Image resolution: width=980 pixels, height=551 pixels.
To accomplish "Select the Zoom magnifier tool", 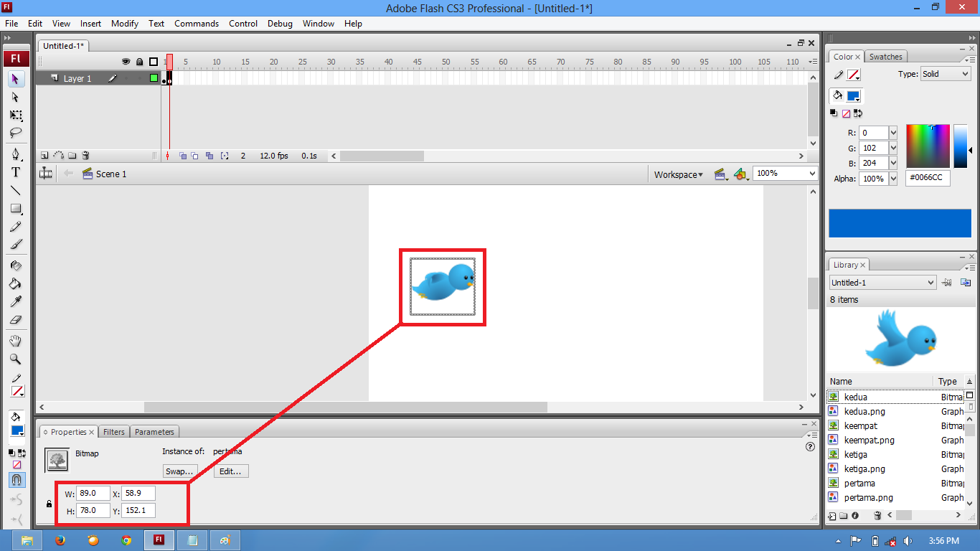I will pos(16,359).
